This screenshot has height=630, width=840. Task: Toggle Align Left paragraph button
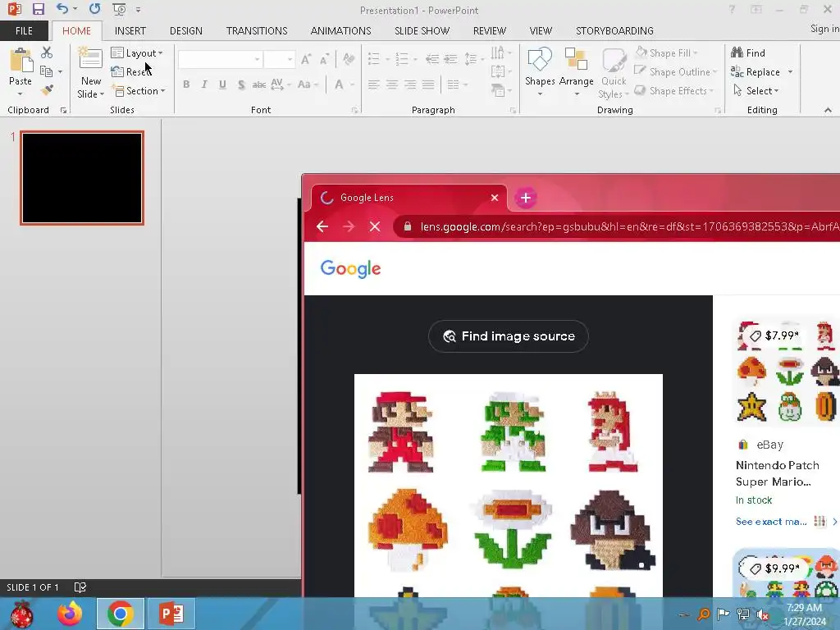coord(374,84)
